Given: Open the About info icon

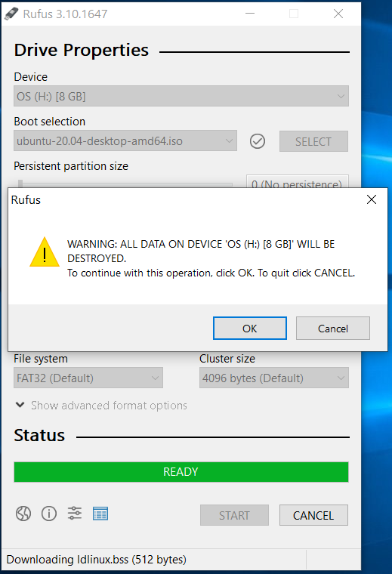Looking at the screenshot, I should [x=49, y=514].
